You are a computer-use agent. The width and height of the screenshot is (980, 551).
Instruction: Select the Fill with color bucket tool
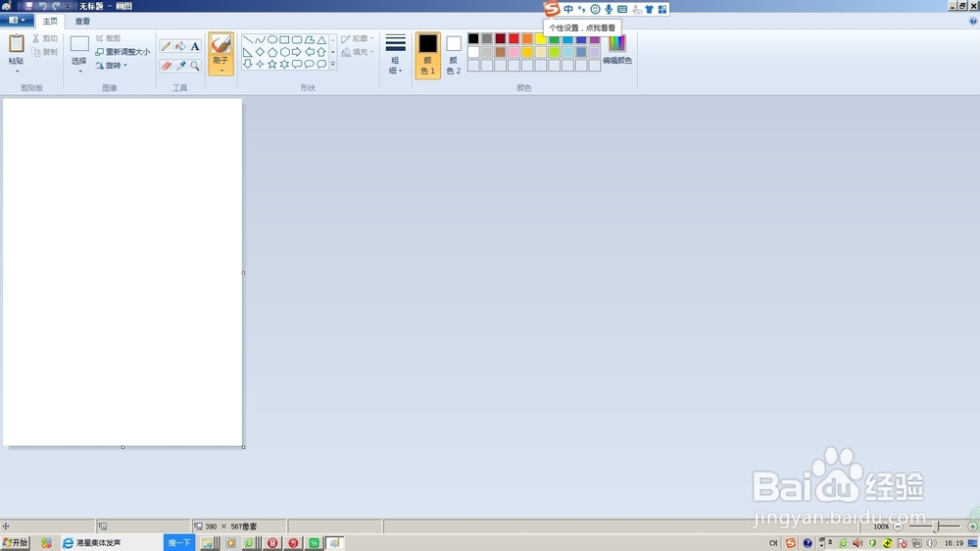pos(180,46)
